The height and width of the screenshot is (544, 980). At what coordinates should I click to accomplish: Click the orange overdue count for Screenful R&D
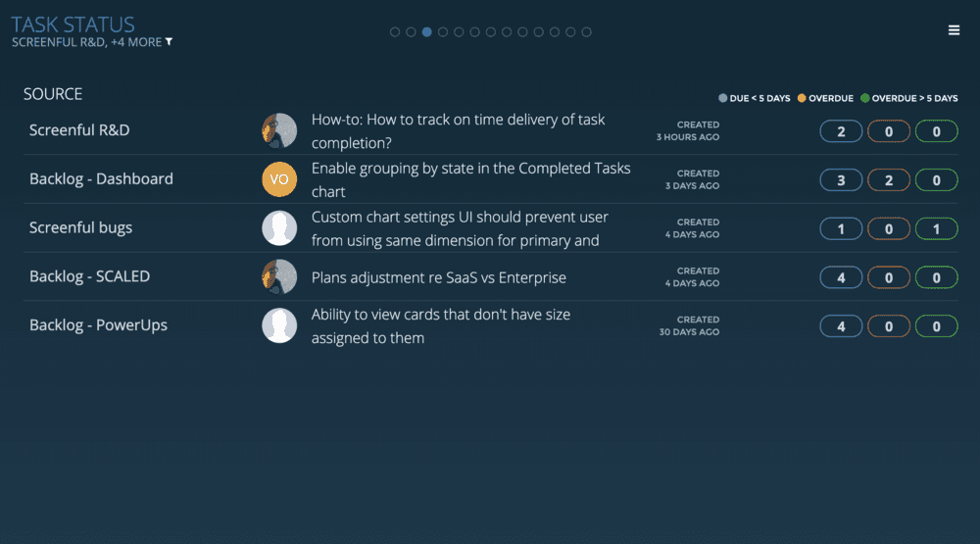(x=889, y=131)
